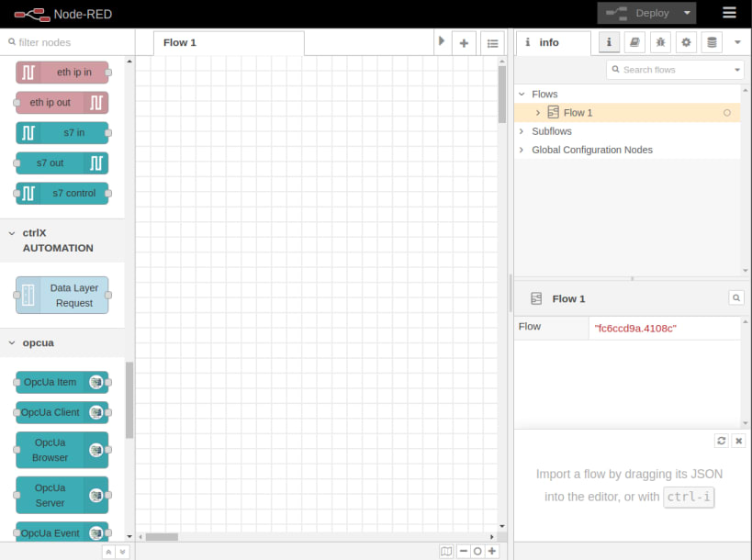Collapse the ctrlX AUTOMATION palette category
Screen dimensions: 752x560
pyautogui.click(x=62, y=241)
